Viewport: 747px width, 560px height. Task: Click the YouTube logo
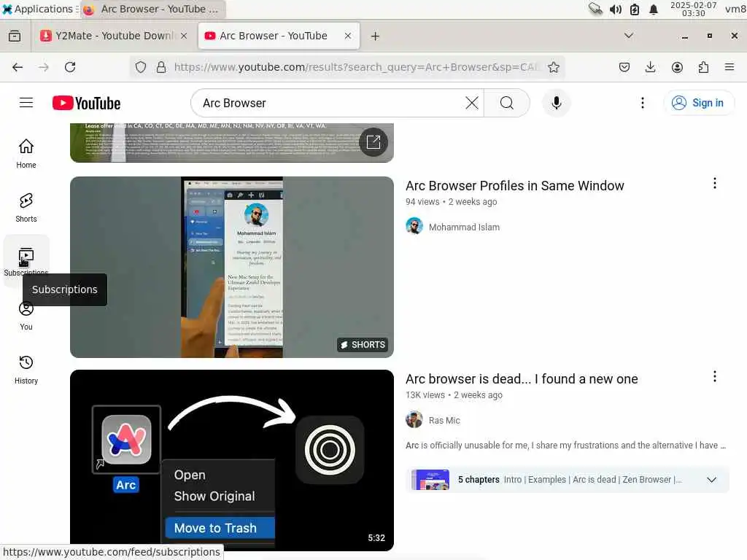(x=86, y=103)
